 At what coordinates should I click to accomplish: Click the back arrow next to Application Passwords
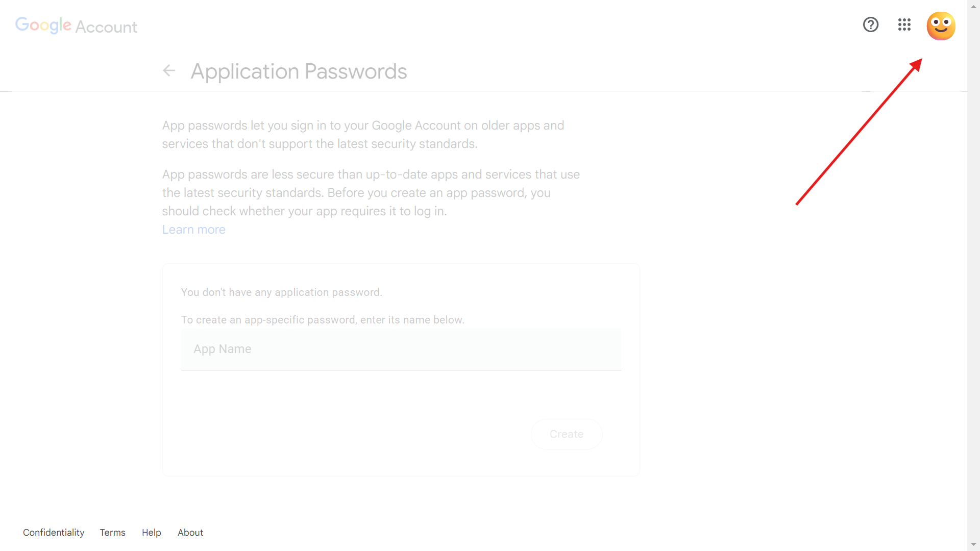coord(168,70)
